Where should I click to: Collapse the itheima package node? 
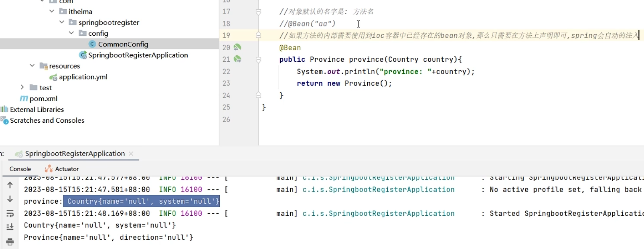point(52,11)
